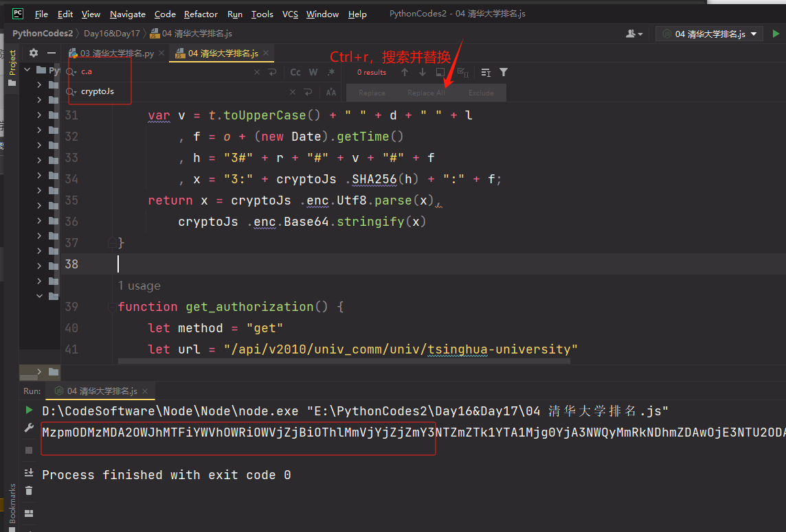Toggle search in selection icon
This screenshot has width=786, height=532.
(440, 72)
